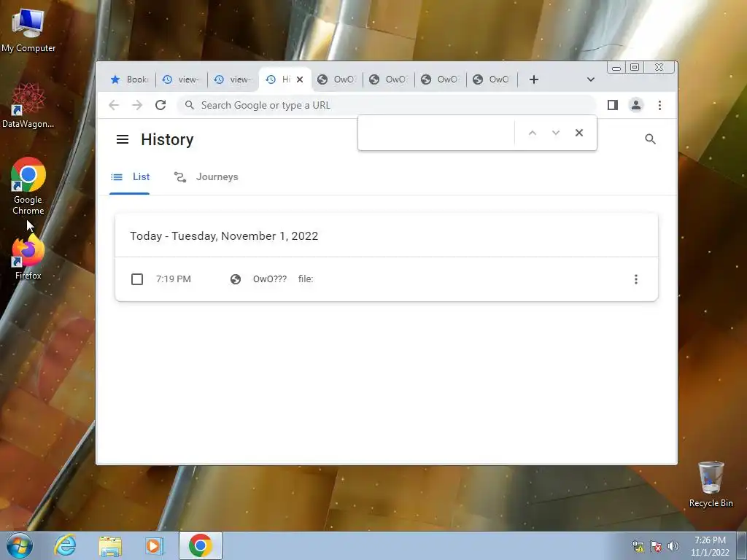Click the Today date heading text
The width and height of the screenshot is (747, 560).
(x=224, y=236)
